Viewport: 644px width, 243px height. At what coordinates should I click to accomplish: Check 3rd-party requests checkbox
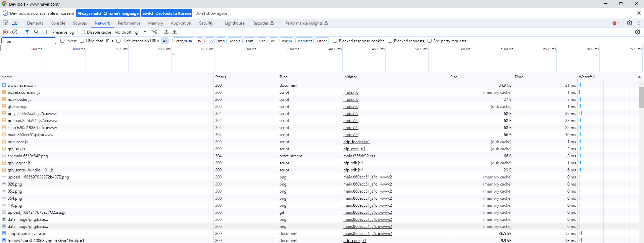coord(430,41)
